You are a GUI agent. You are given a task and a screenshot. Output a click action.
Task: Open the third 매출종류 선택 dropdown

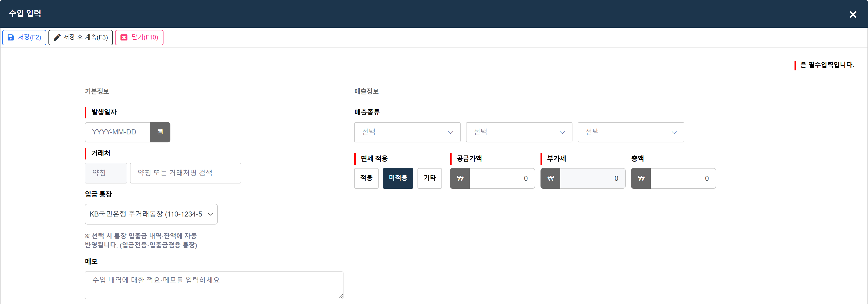pos(631,132)
